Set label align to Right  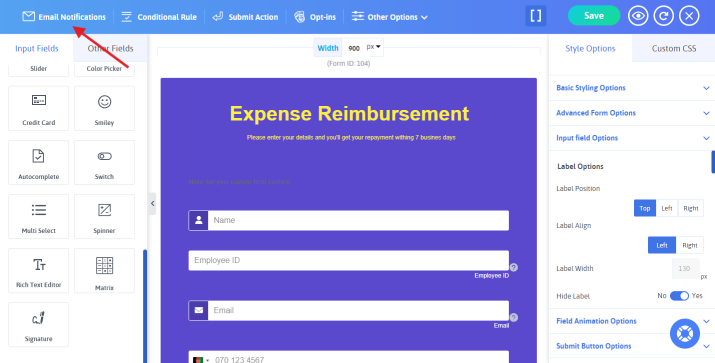coord(689,245)
